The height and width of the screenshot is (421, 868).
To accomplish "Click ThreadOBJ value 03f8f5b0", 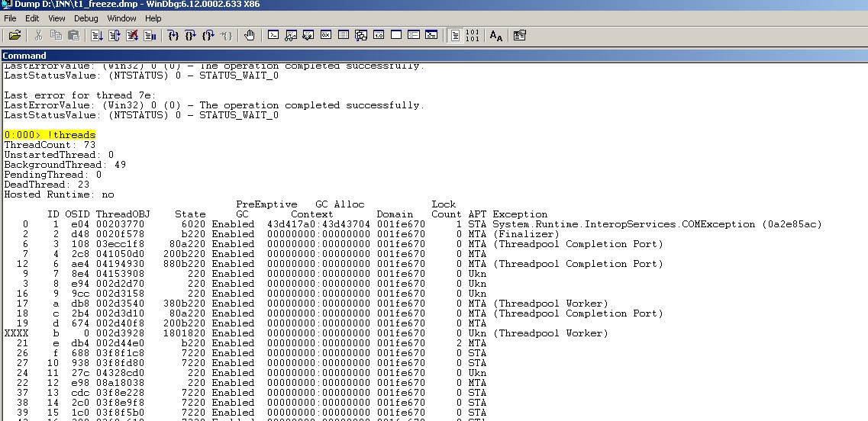I will [120, 413].
